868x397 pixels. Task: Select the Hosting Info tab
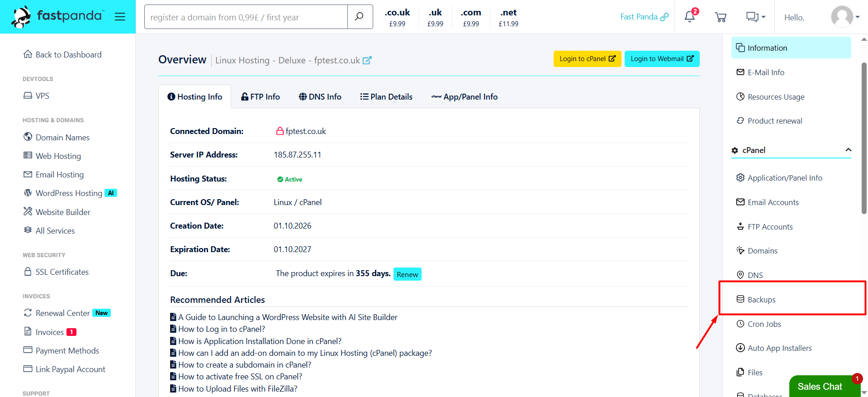195,97
